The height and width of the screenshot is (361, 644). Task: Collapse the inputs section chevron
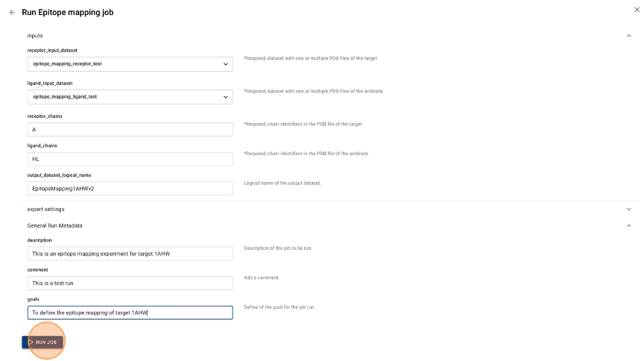[628, 36]
